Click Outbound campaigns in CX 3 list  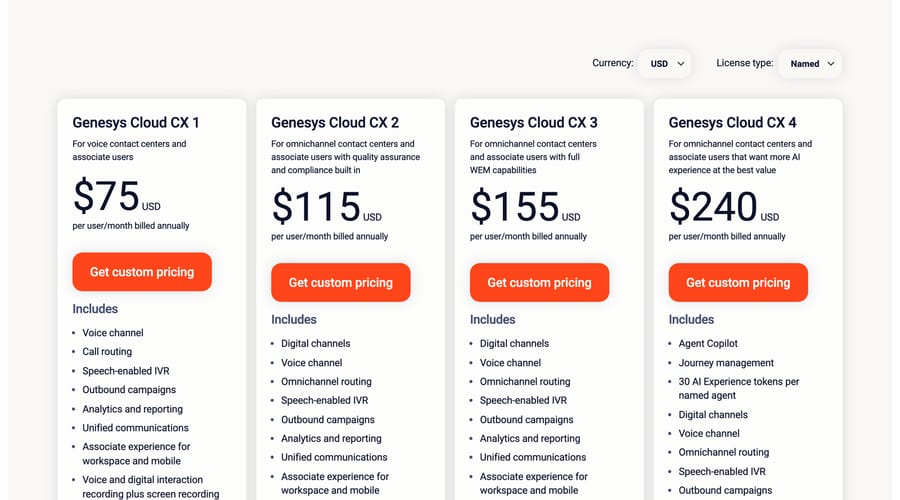pyautogui.click(x=526, y=420)
